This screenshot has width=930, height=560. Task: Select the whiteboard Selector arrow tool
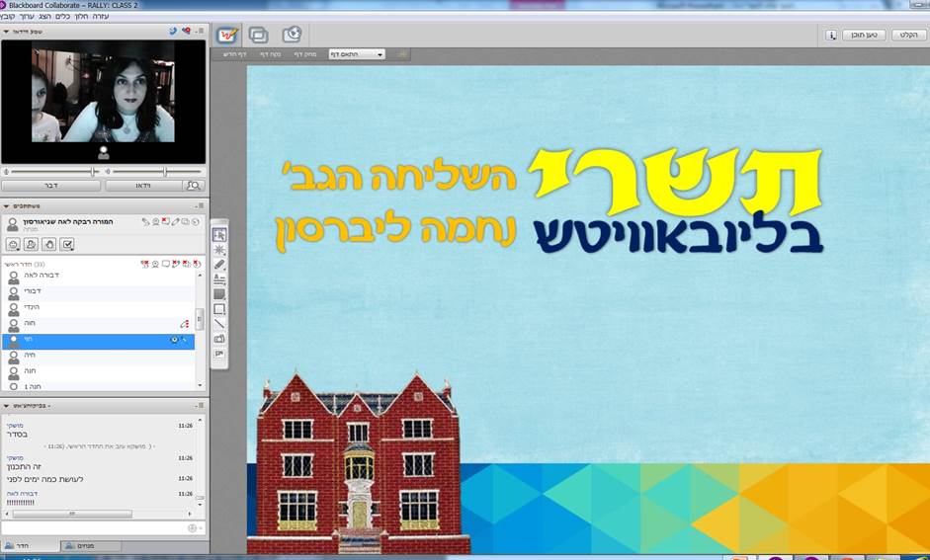tap(219, 235)
